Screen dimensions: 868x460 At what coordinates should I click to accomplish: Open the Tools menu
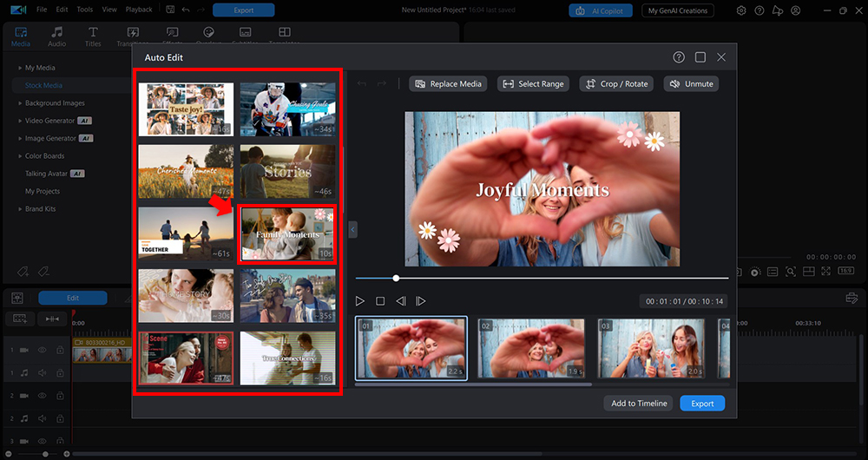85,10
